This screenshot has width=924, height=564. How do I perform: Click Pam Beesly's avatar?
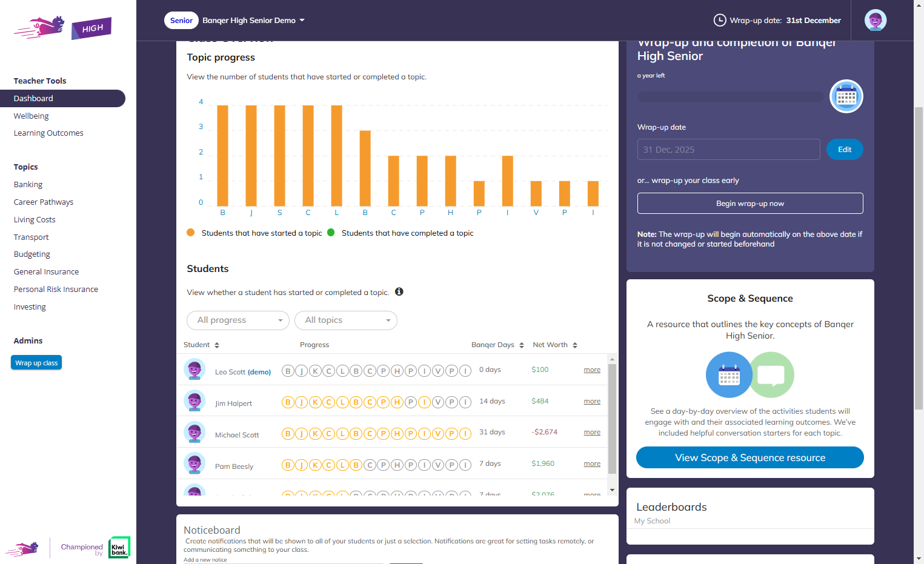point(194,463)
